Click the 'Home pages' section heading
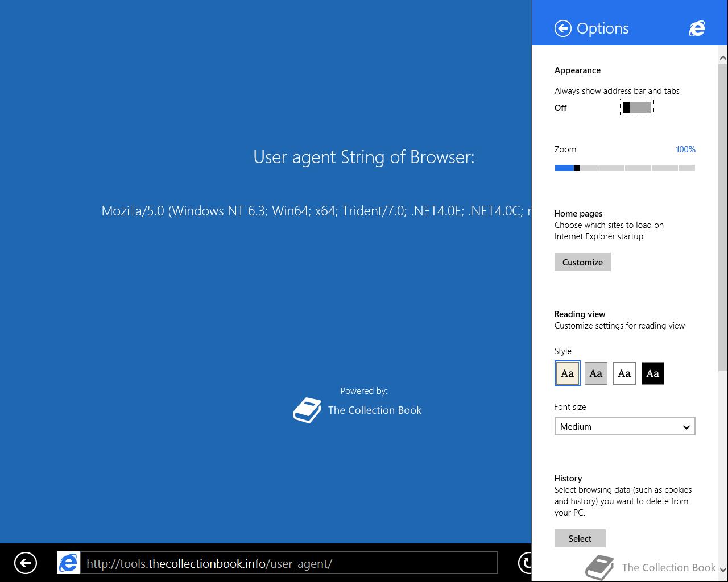Image resolution: width=728 pixels, height=582 pixels. 578,214
